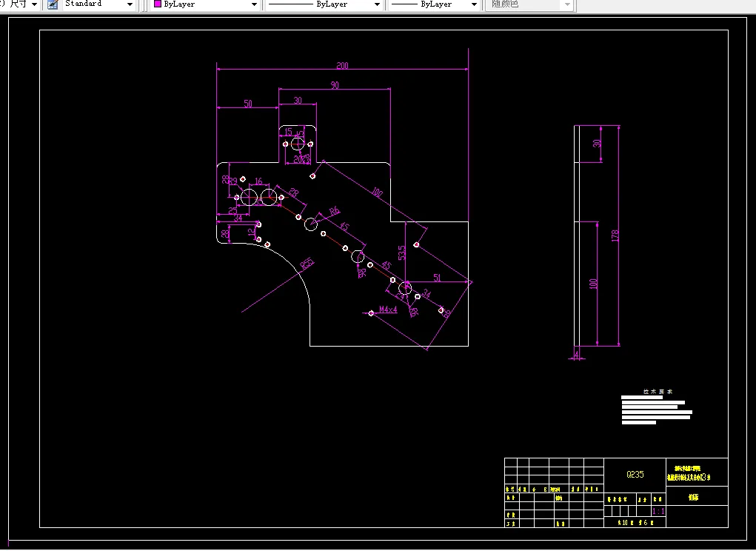Expand the 尺寸 dimension style dropdown
This screenshot has height=551, width=756.
[x=35, y=4]
